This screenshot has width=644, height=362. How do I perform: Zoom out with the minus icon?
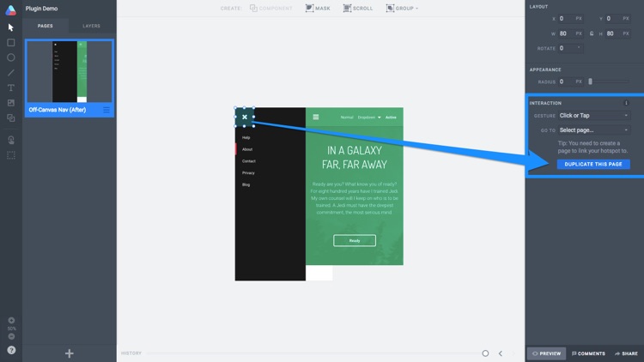click(x=11, y=336)
